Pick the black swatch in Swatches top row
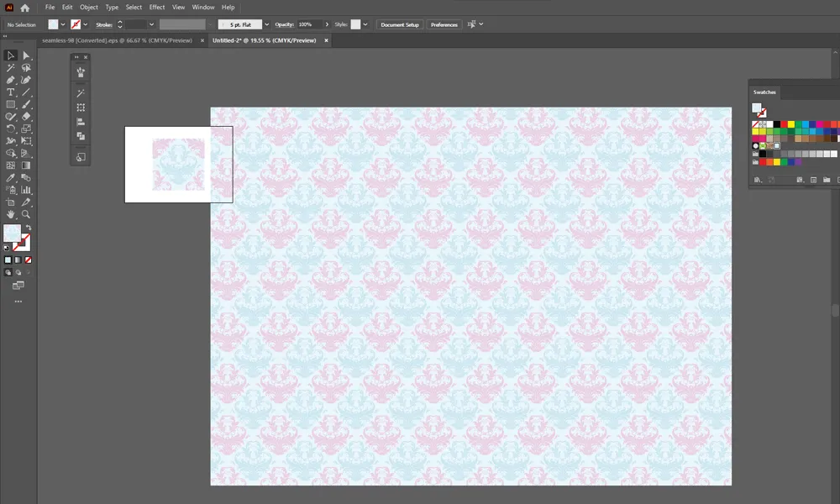The height and width of the screenshot is (504, 840). (x=777, y=124)
